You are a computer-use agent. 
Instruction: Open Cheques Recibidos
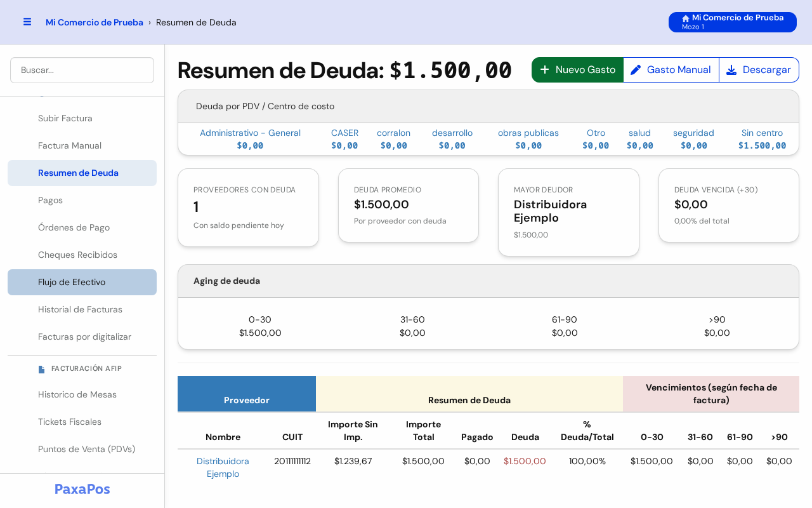(x=82, y=255)
